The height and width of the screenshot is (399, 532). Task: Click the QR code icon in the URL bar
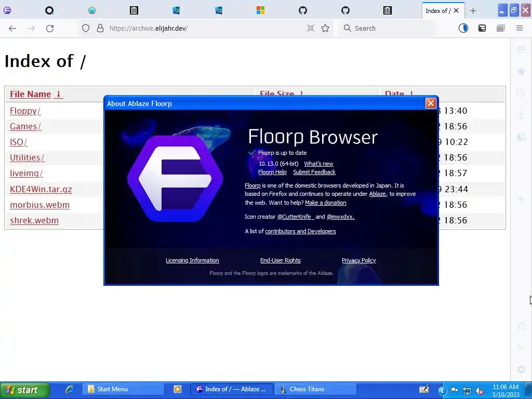point(311,28)
